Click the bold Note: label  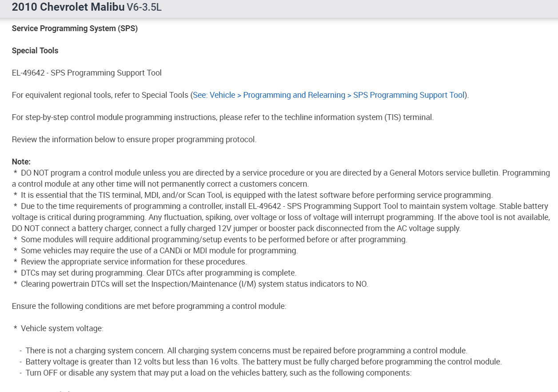[21, 162]
